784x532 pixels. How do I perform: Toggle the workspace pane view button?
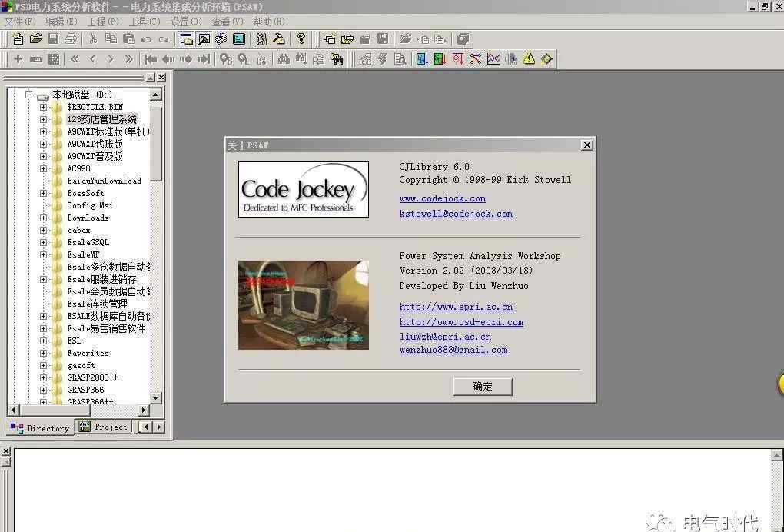pos(186,39)
